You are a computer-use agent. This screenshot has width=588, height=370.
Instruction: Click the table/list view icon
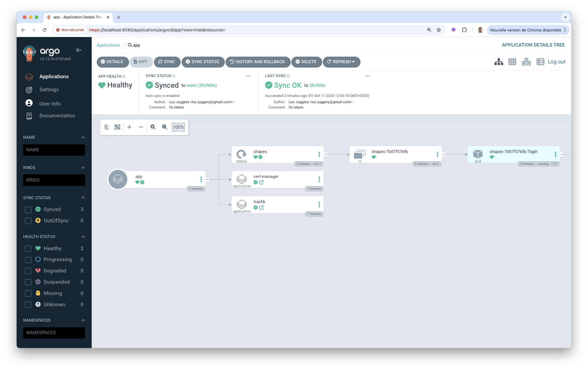click(539, 62)
